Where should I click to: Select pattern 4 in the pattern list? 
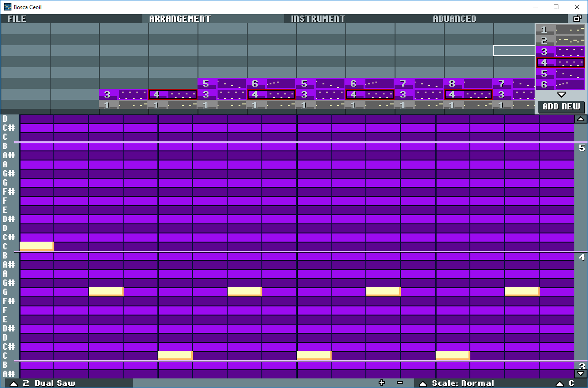tap(561, 62)
